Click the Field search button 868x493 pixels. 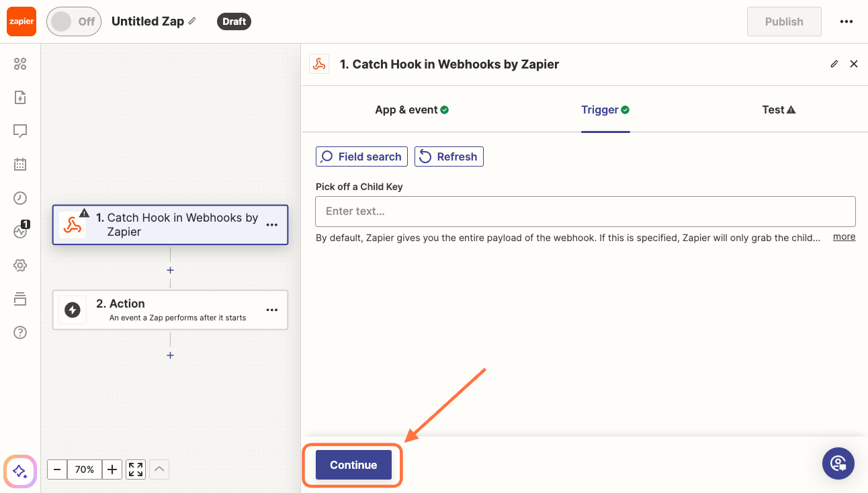coord(361,156)
